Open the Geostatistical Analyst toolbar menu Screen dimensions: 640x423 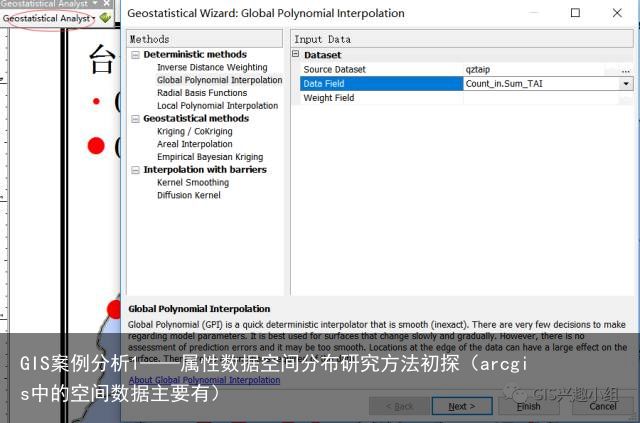[x=49, y=18]
